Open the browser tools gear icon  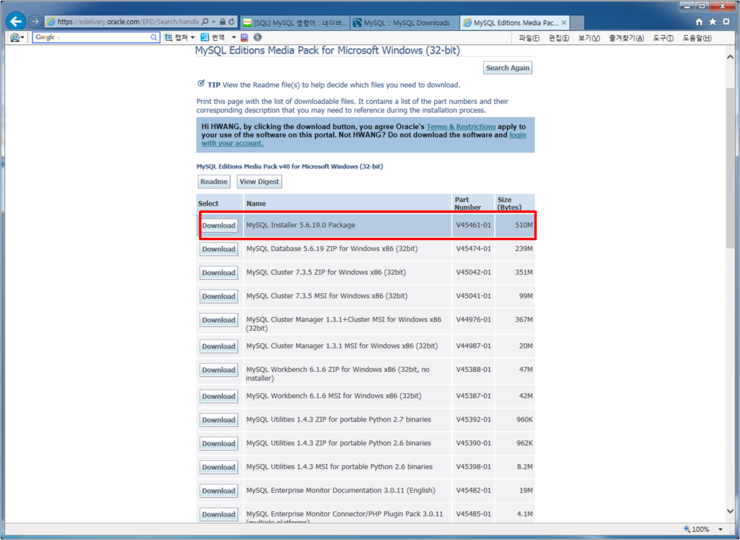point(726,22)
